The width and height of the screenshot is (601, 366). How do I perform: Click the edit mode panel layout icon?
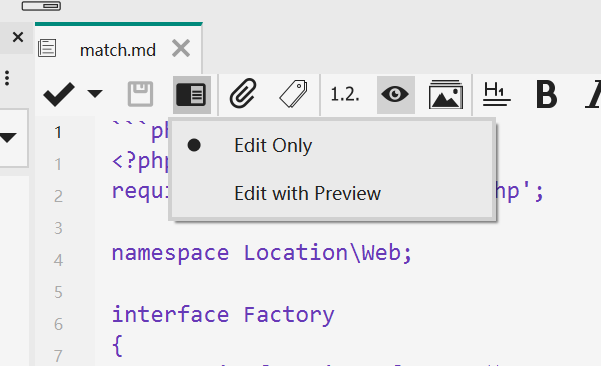pos(191,95)
